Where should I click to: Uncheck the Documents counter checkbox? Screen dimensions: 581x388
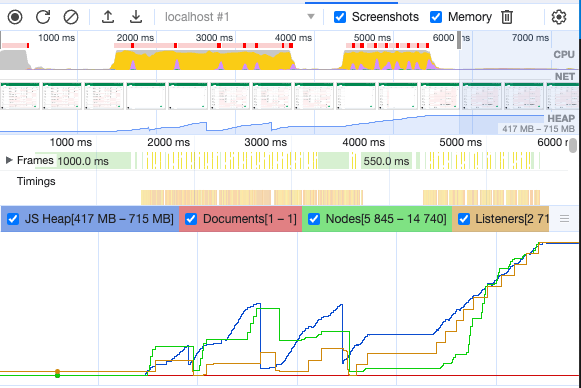(191, 219)
